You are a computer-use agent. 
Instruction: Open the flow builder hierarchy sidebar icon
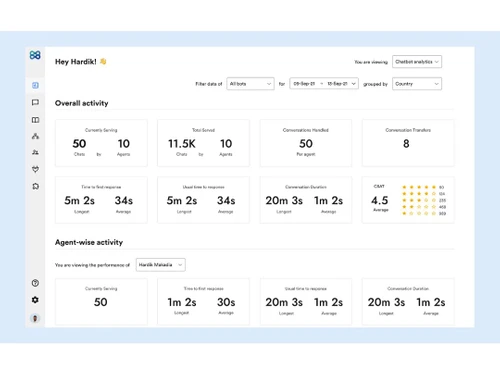pyautogui.click(x=35, y=136)
